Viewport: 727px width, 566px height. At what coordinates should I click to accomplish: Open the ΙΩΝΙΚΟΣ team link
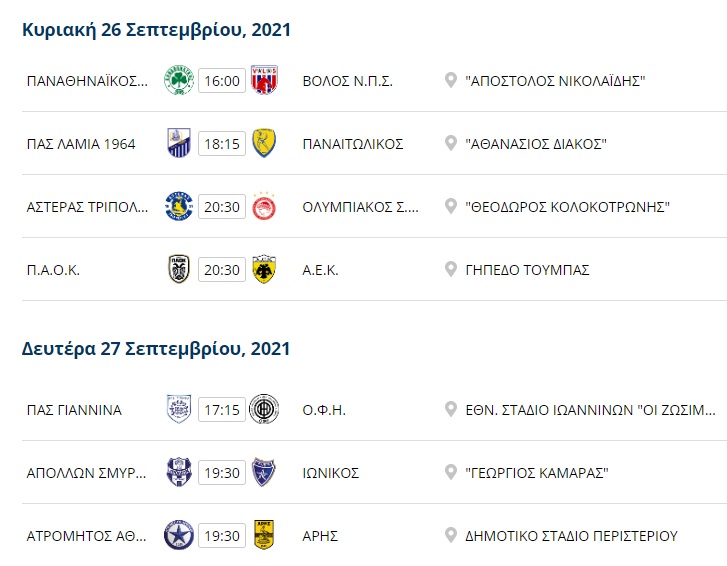(330, 472)
